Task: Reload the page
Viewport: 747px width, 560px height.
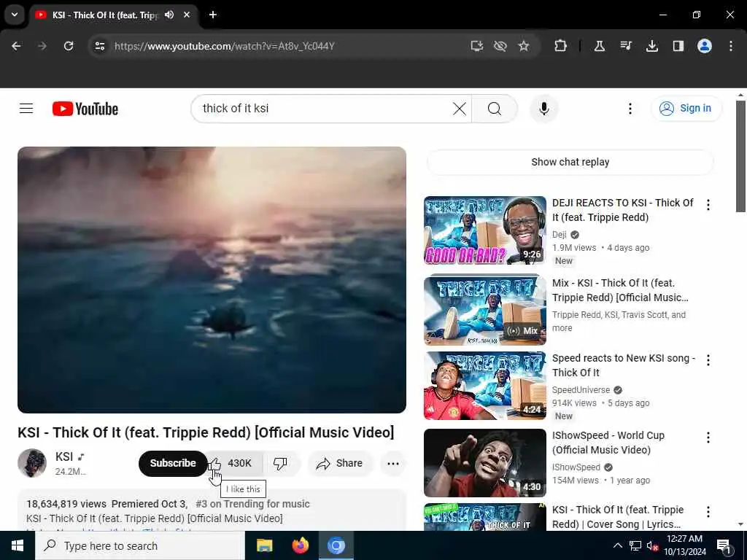Action: [69, 46]
